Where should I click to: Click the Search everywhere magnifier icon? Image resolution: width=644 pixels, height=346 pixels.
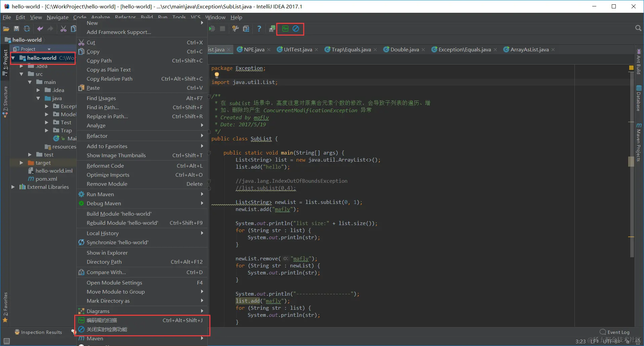click(638, 29)
